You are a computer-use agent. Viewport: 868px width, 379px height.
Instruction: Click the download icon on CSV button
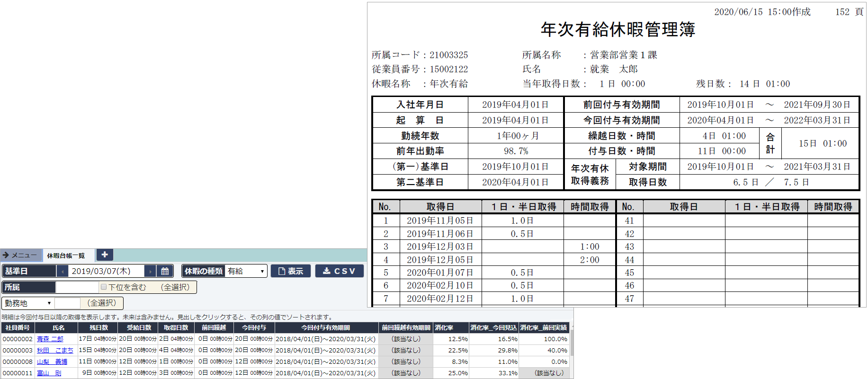coord(327,271)
